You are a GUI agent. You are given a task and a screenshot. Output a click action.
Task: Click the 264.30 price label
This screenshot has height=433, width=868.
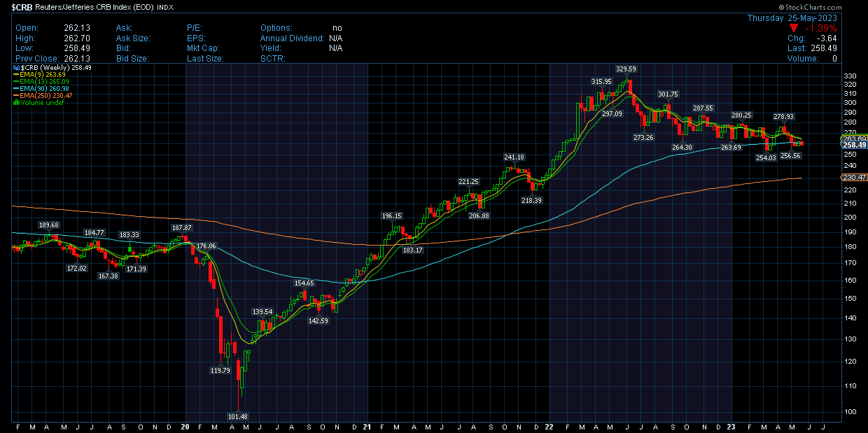682,148
